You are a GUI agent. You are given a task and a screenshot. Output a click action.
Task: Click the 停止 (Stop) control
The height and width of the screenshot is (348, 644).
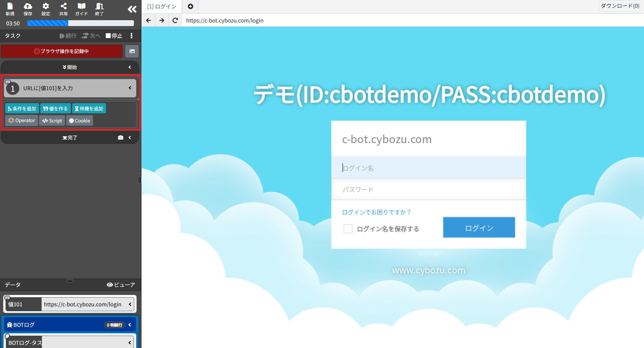(x=114, y=36)
